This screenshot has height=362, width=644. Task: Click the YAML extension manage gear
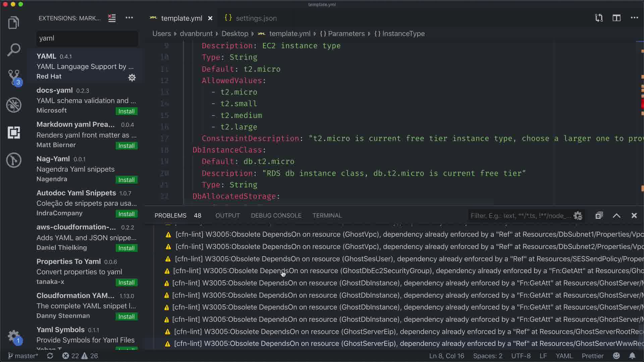(x=132, y=77)
